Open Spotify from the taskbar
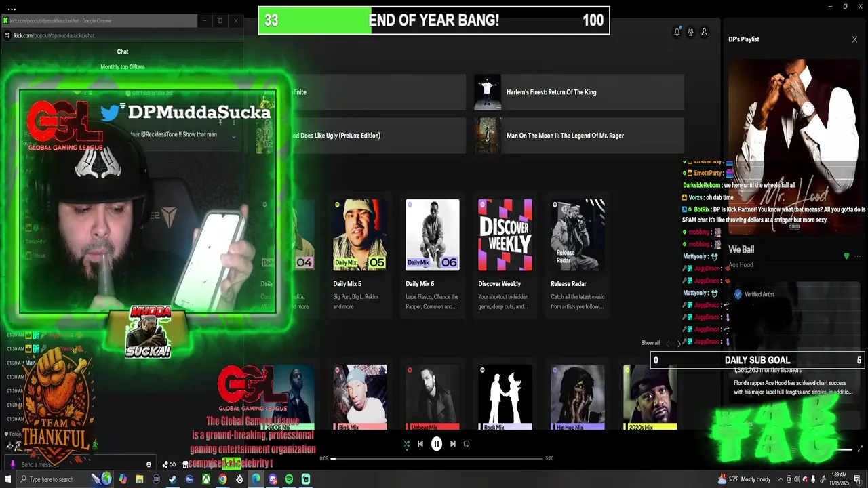This screenshot has height=488, width=868. coord(289,479)
